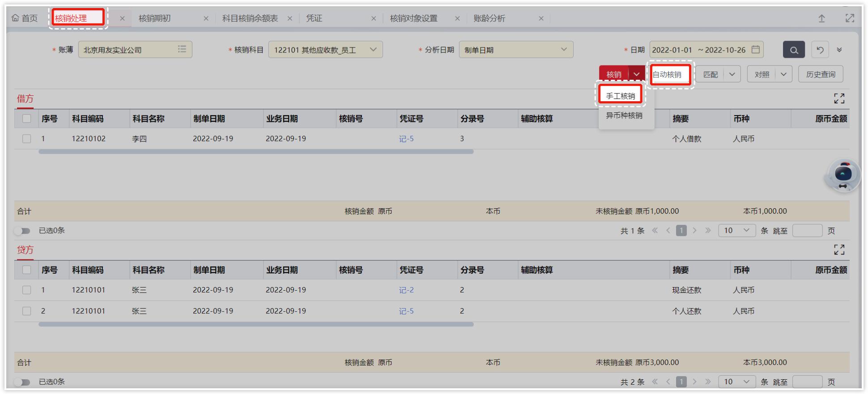Screen dimensions: 868x395
Task: Select all rows in 借方 table header checkbox
Action: [x=27, y=119]
